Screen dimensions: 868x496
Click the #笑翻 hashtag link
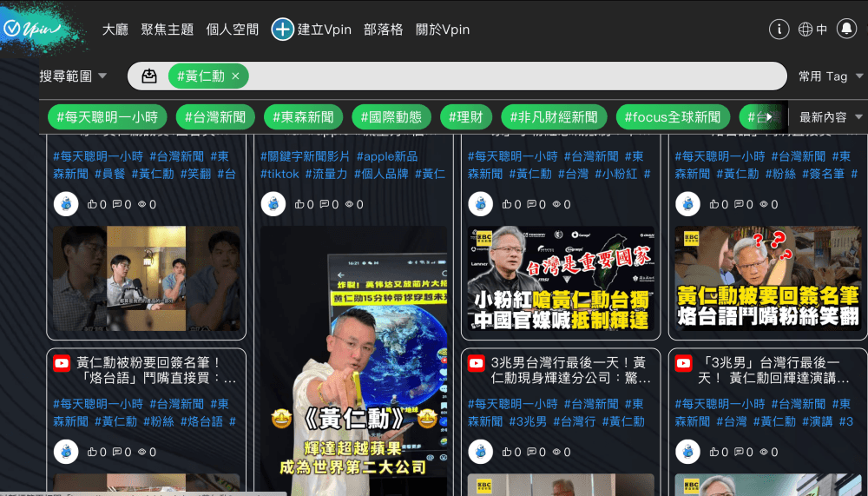click(196, 174)
